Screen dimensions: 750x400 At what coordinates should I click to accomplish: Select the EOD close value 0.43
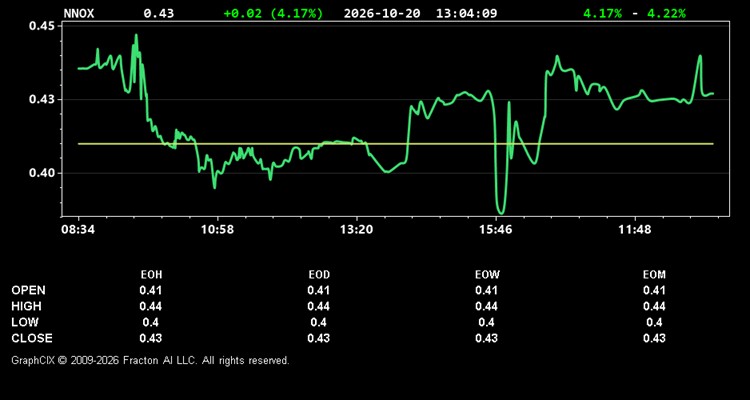pos(319,338)
